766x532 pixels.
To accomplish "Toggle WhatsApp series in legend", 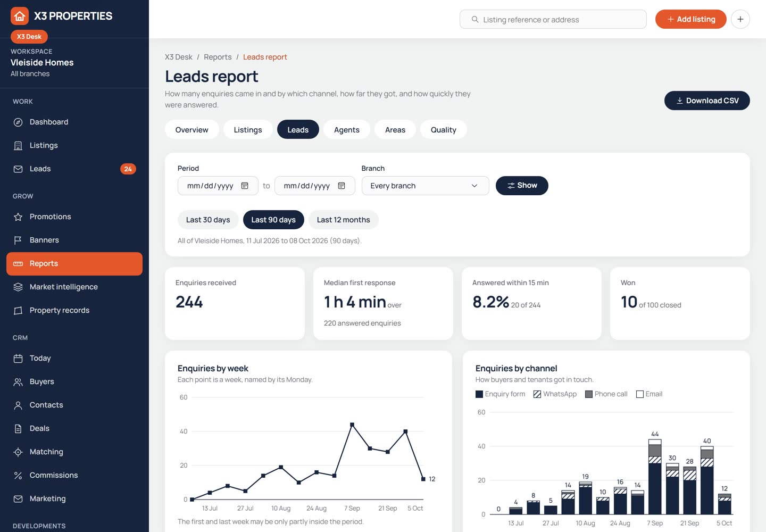I will coord(555,394).
